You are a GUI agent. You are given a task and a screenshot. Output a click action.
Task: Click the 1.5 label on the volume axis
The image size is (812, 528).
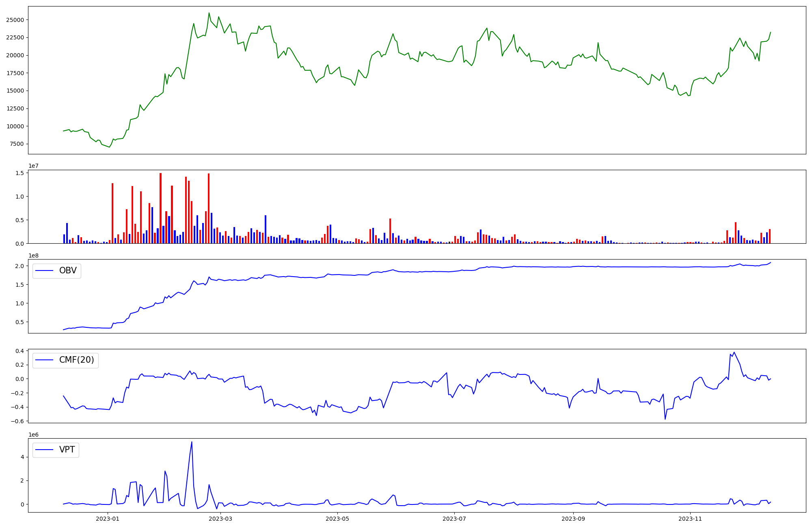click(x=19, y=173)
